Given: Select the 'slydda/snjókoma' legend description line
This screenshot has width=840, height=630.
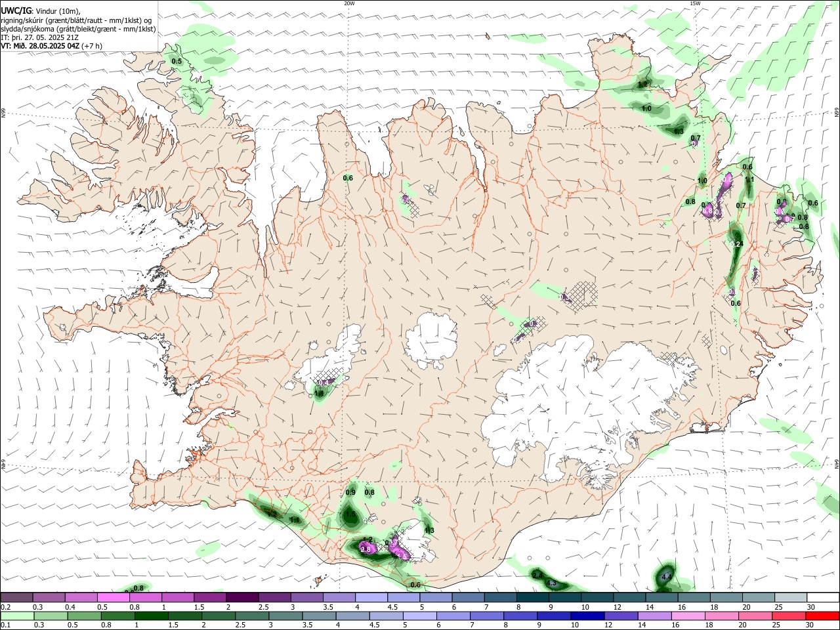Looking at the screenshot, I should 78,29.
